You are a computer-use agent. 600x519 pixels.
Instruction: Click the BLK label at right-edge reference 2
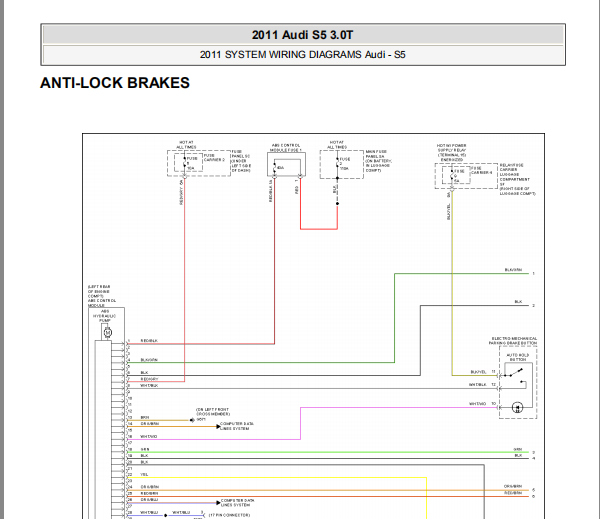518,302
